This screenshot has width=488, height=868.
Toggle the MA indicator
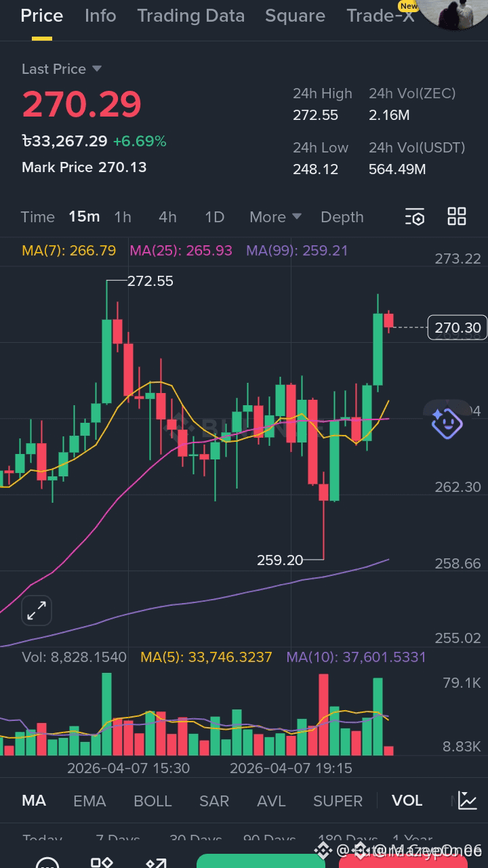(x=34, y=800)
